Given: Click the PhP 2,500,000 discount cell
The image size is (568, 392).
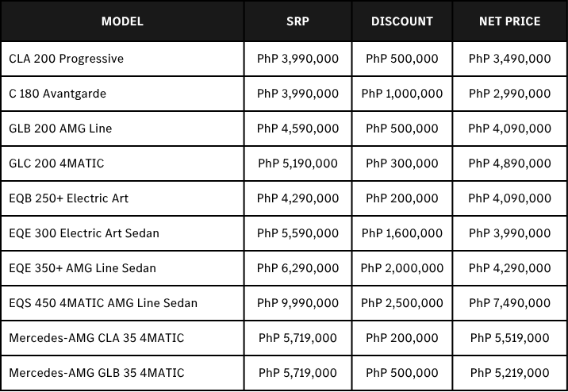Looking at the screenshot, I should pyautogui.click(x=402, y=303).
